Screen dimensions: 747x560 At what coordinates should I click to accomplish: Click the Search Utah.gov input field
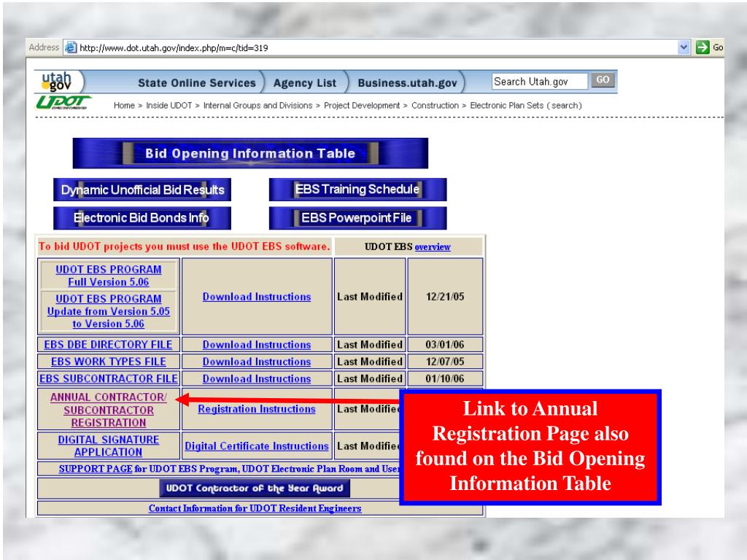tap(540, 82)
